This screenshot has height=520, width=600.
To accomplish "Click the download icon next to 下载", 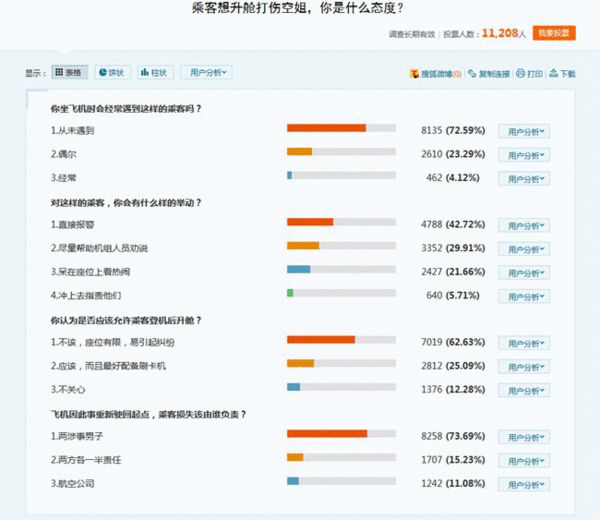I will [553, 73].
